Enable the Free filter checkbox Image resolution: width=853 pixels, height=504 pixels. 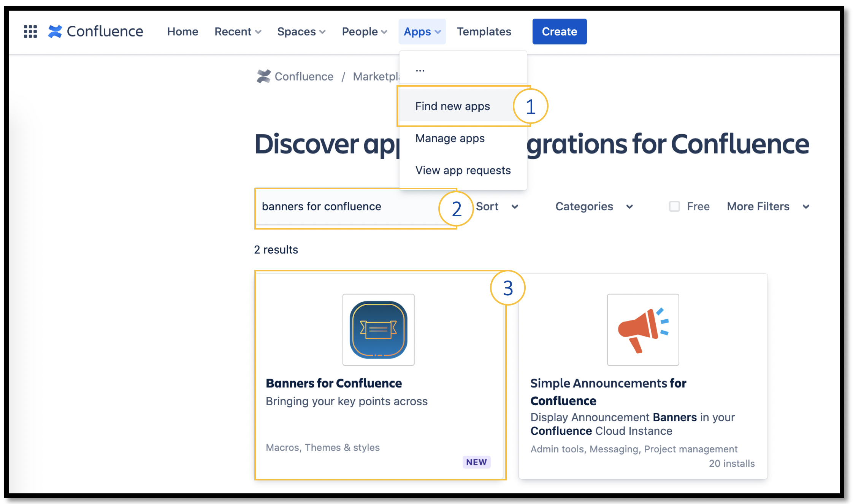click(674, 206)
